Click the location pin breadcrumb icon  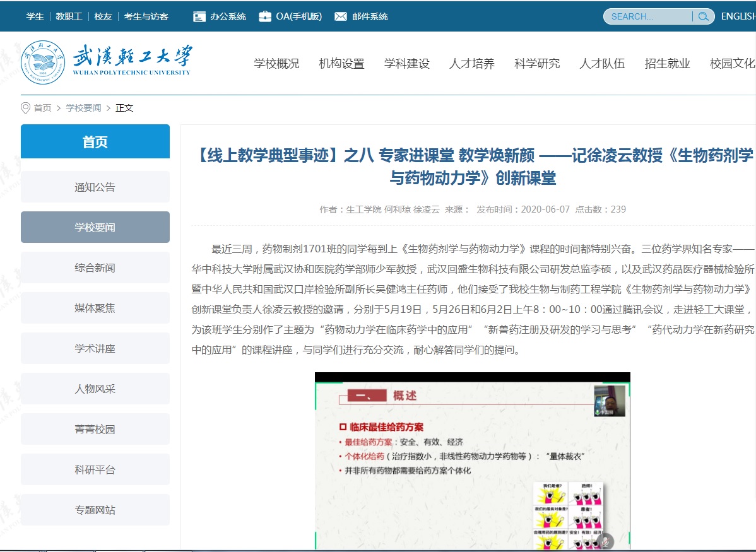click(x=26, y=108)
